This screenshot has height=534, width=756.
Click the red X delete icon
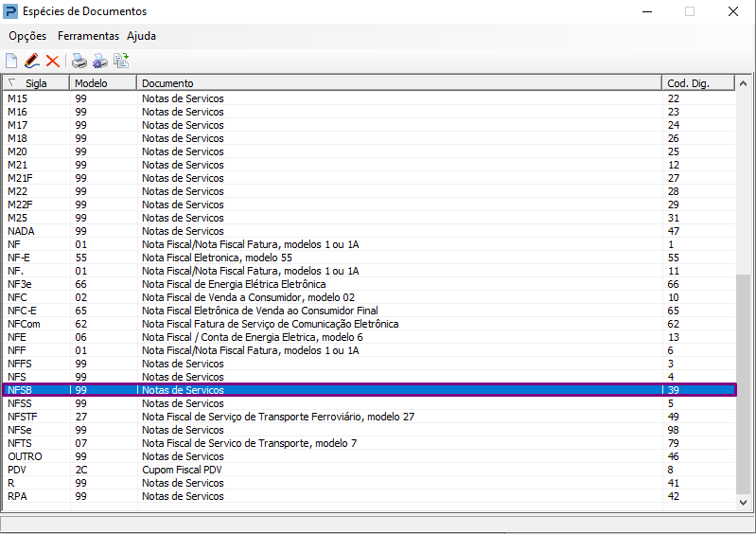(x=53, y=61)
